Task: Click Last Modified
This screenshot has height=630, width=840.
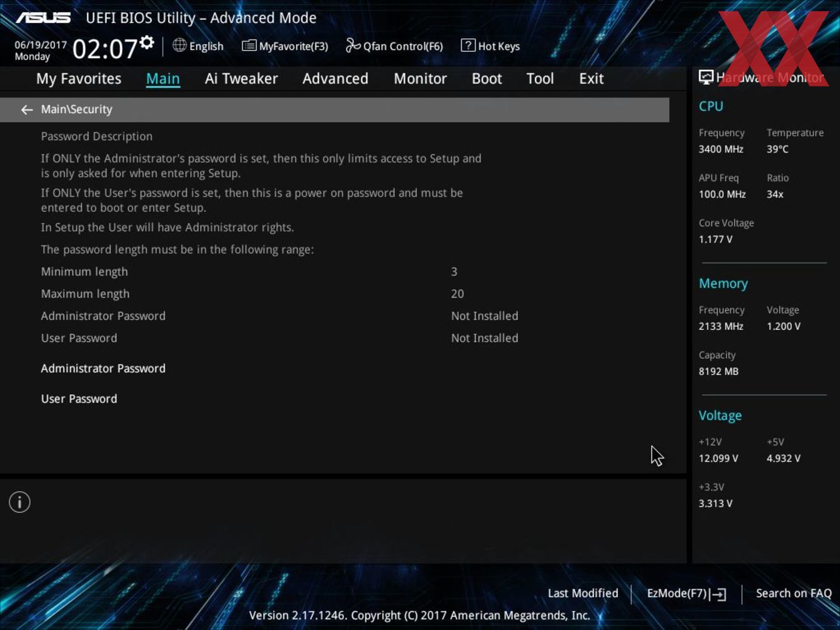Action: 582,593
